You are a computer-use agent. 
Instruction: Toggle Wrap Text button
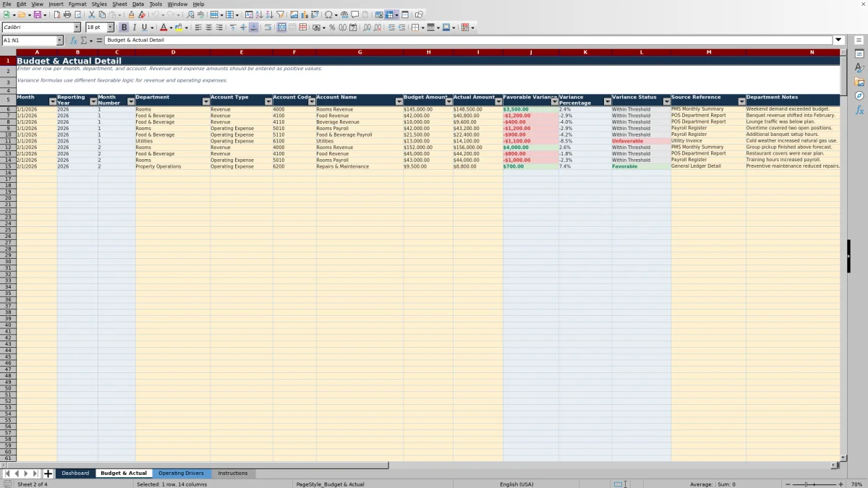pos(268,27)
